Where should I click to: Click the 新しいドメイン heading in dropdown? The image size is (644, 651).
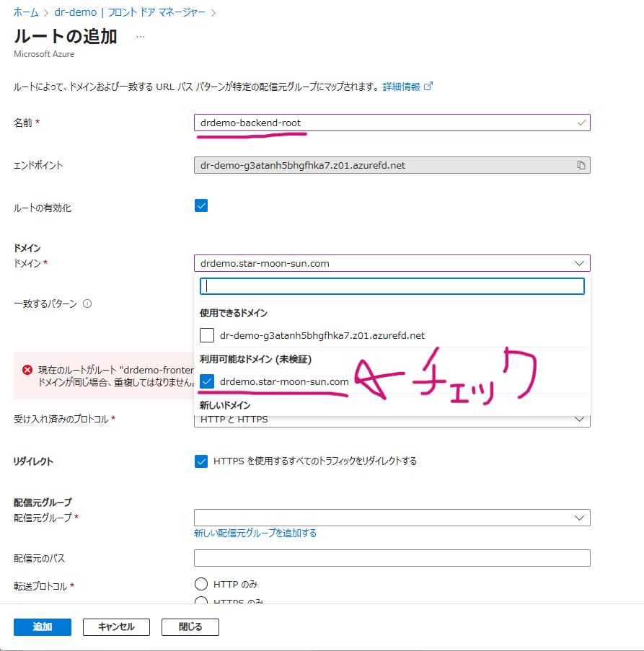click(225, 405)
